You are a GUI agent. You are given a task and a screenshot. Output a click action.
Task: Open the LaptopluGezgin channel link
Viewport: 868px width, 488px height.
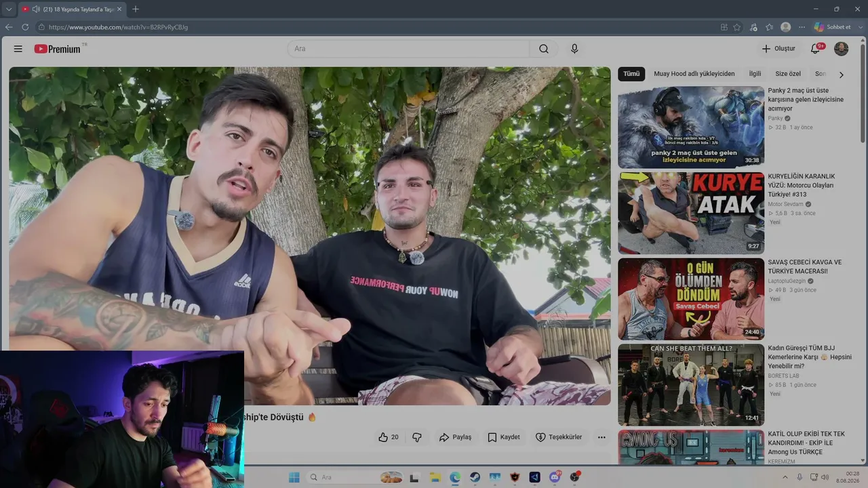click(x=787, y=281)
